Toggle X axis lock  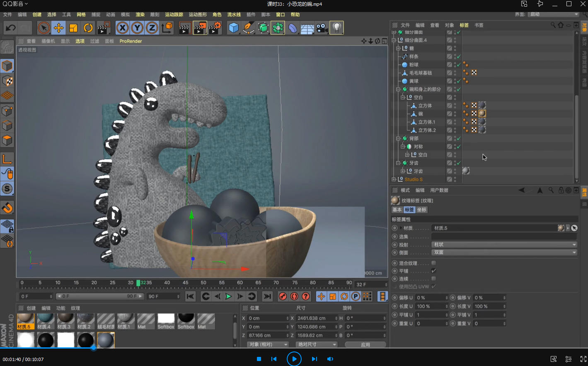click(x=122, y=28)
